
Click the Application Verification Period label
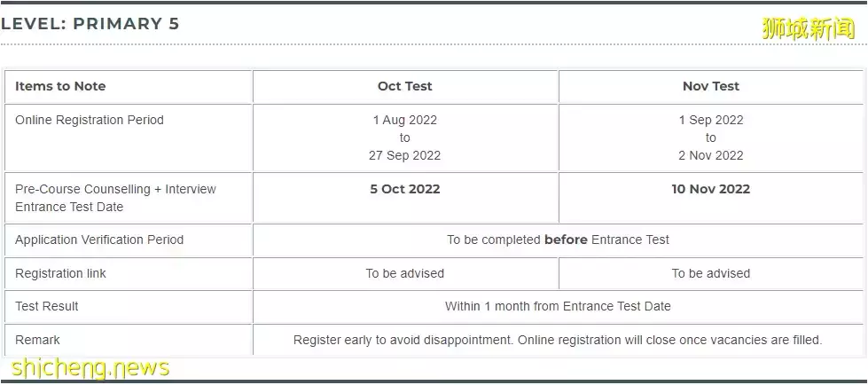tap(99, 240)
